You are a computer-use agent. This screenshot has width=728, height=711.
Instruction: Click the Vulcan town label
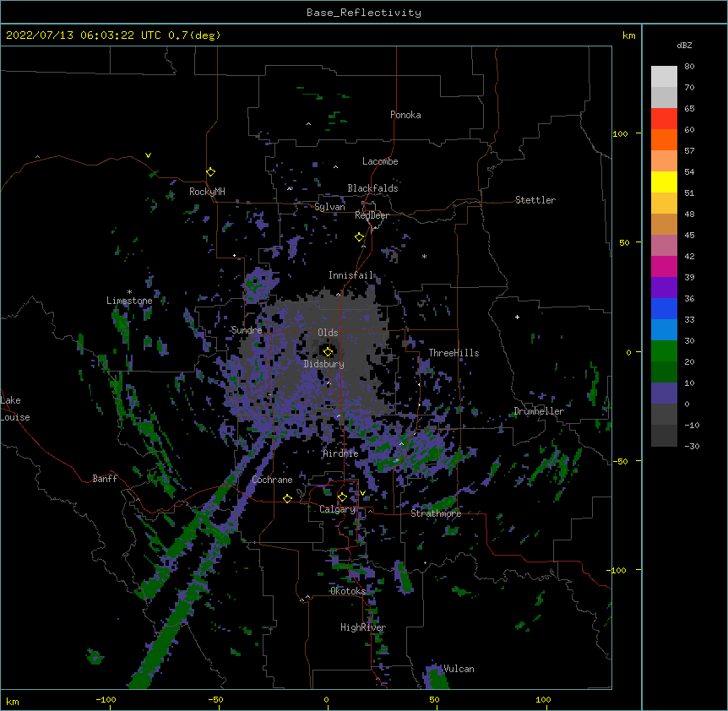459,669
